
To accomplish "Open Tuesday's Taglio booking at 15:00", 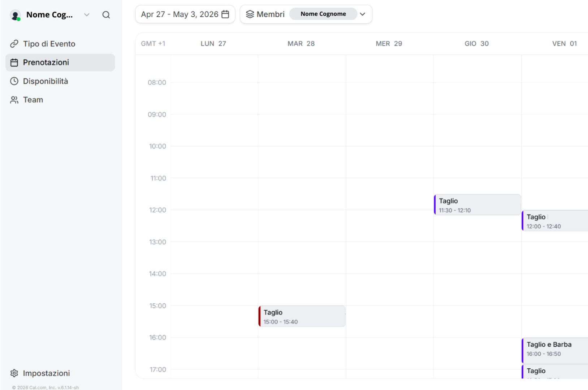I will 302,316.
